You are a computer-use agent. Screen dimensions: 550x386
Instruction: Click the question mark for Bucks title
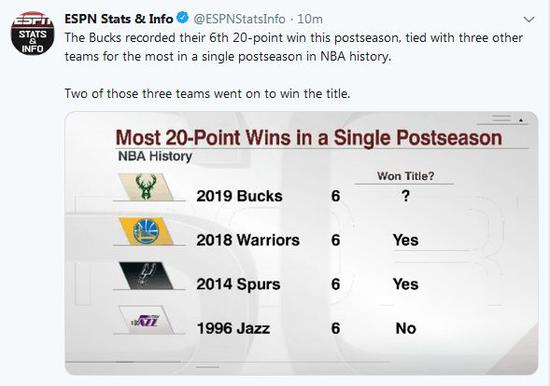pyautogui.click(x=406, y=195)
